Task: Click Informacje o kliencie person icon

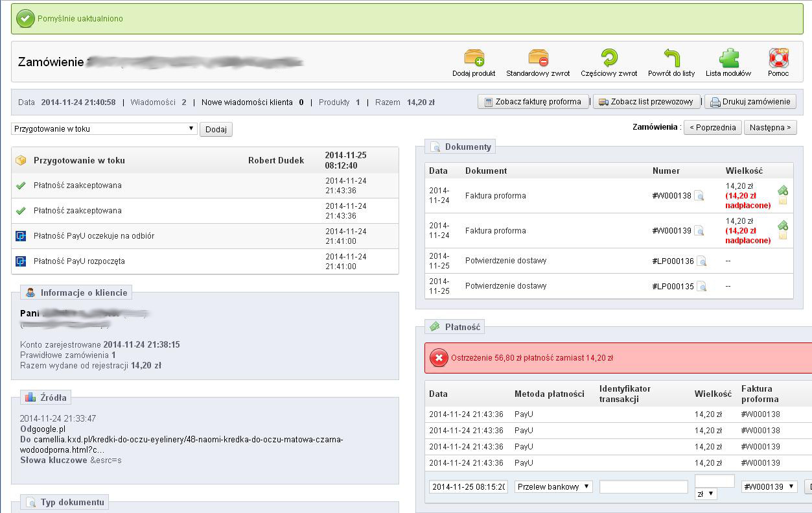Action: click(30, 292)
